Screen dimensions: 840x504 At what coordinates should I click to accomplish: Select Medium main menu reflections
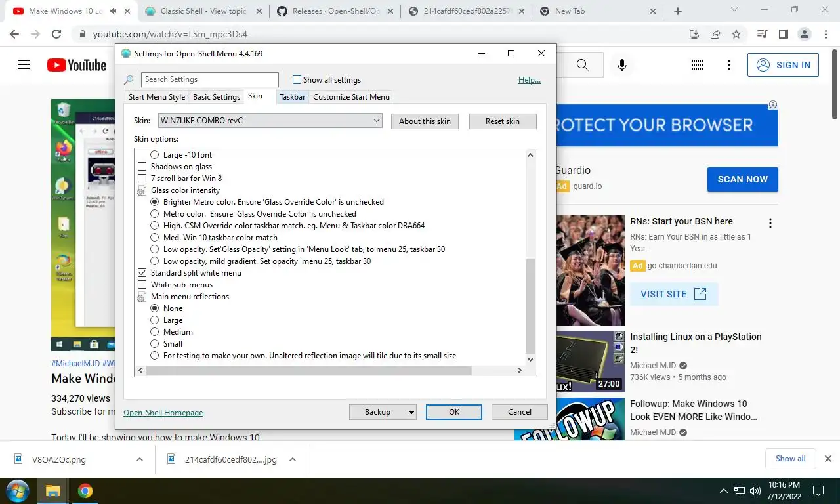pos(155,332)
